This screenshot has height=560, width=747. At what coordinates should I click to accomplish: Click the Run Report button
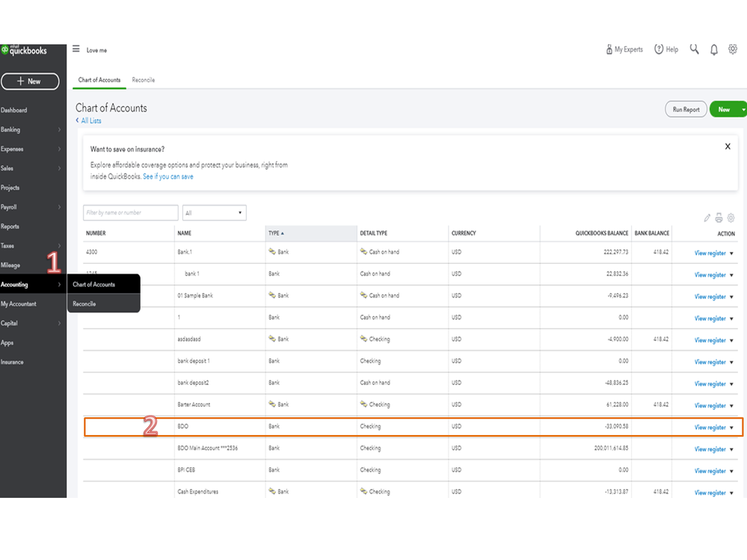[x=686, y=110]
